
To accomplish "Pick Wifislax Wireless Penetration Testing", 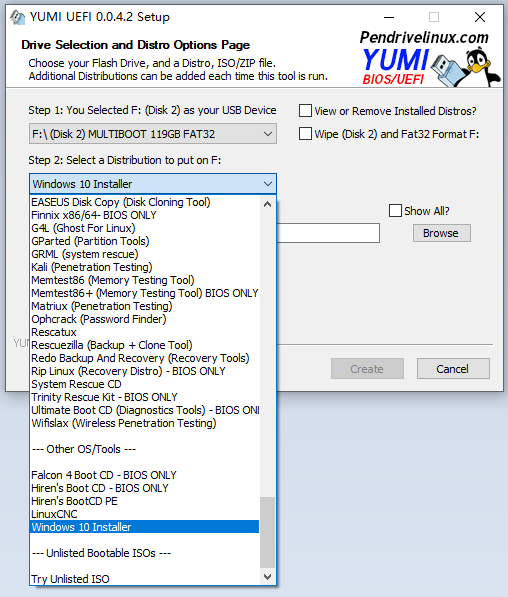I will coord(145,423).
